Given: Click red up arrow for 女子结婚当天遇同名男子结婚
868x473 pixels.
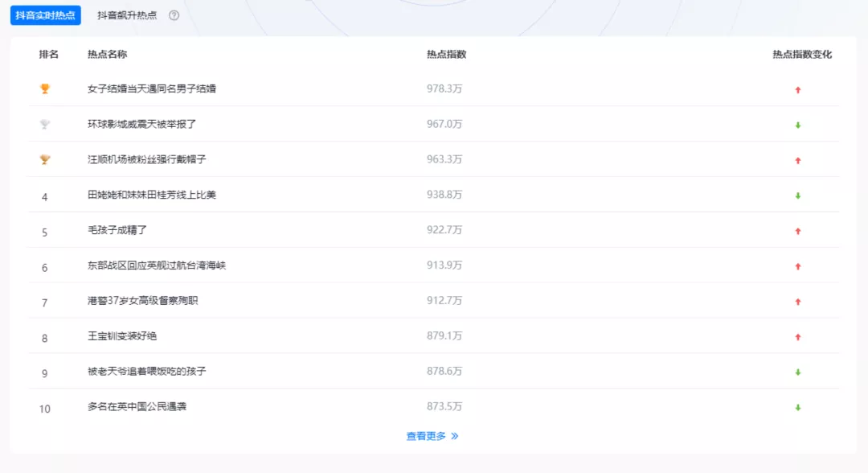Looking at the screenshot, I should 798,90.
